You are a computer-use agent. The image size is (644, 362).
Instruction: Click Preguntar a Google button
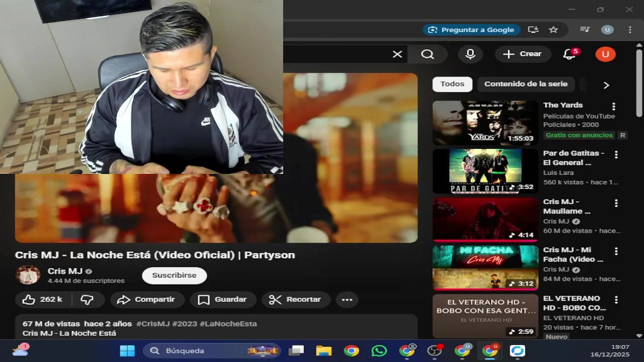pos(471,30)
